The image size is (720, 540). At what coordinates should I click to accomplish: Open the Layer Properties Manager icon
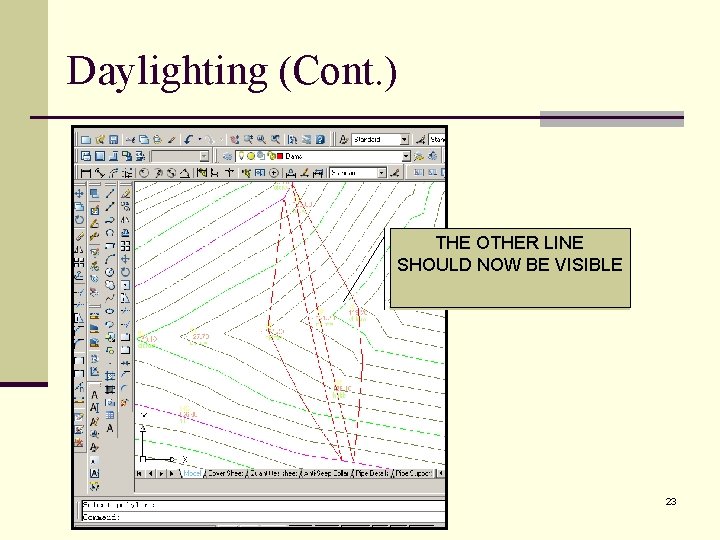226,157
